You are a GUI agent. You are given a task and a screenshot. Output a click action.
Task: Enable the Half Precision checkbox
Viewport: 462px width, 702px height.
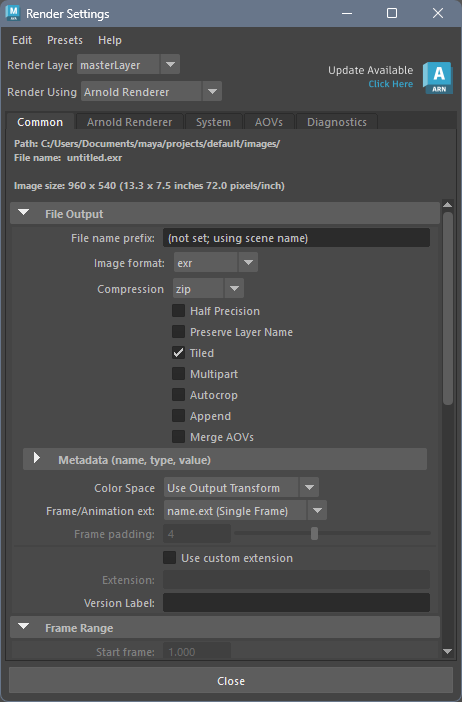click(x=178, y=311)
